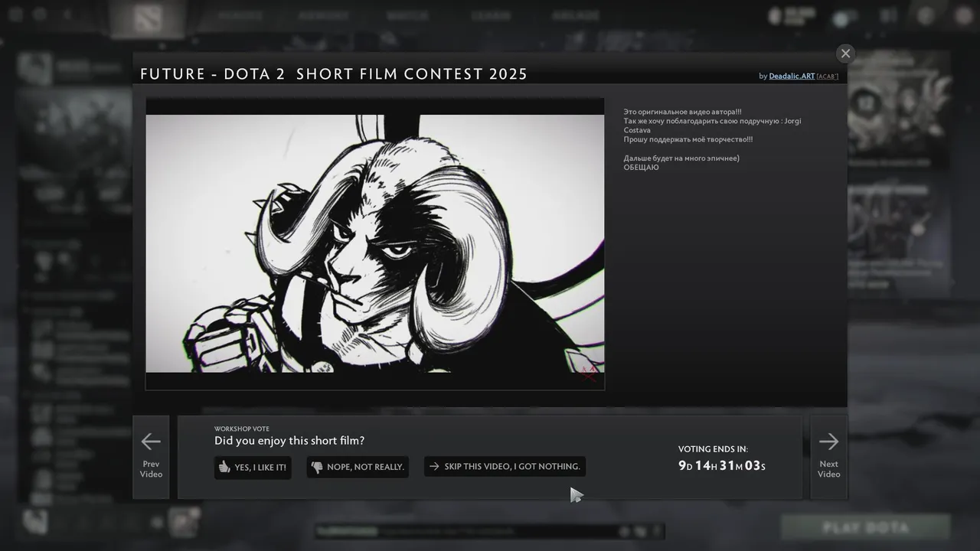
Task: Go to the next video
Action: pos(828,457)
